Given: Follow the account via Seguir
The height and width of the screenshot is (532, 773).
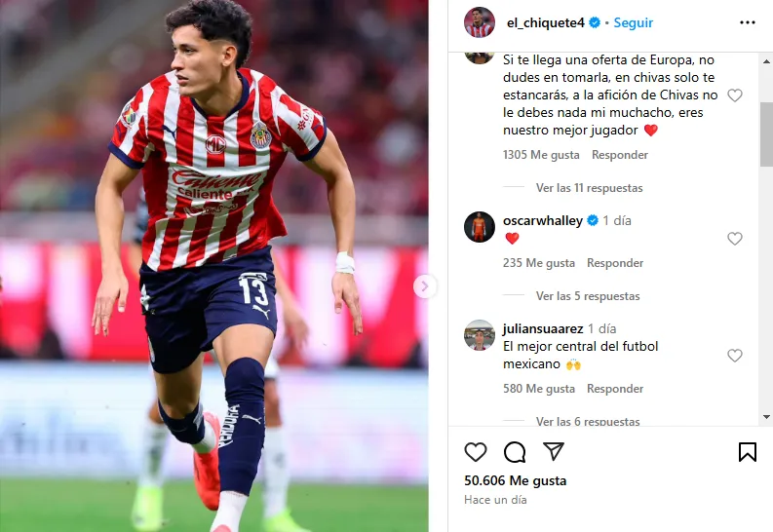Looking at the screenshot, I should tap(633, 22).
